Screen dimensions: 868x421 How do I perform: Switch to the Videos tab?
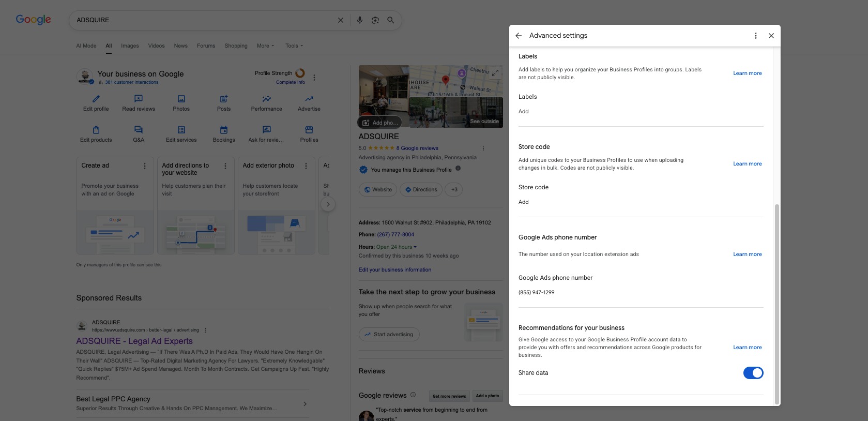157,46
